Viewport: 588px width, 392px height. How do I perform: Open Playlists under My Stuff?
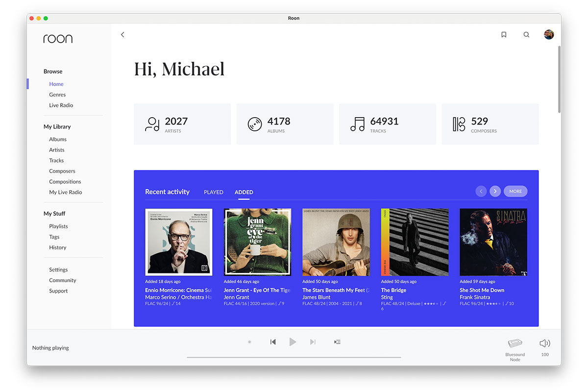pos(58,226)
